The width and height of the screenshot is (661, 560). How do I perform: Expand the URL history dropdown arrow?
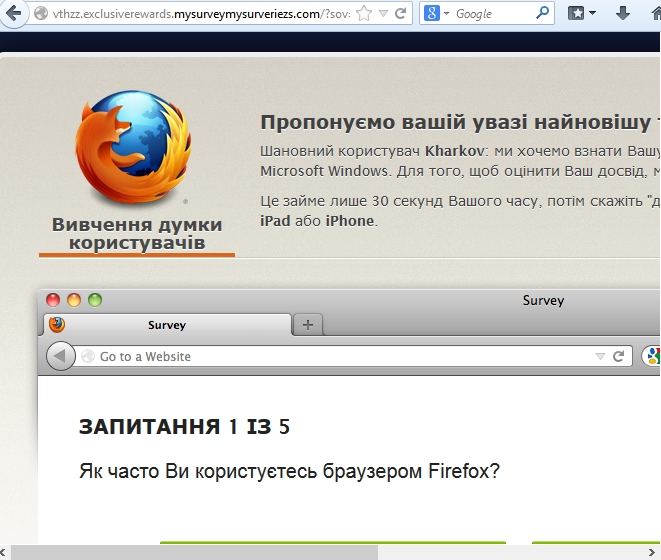[x=384, y=14]
